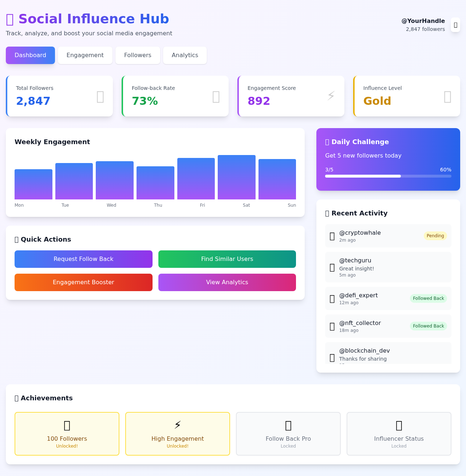466x476 pixels.
Task: Click the Find Similar Users button
Action: [227, 259]
